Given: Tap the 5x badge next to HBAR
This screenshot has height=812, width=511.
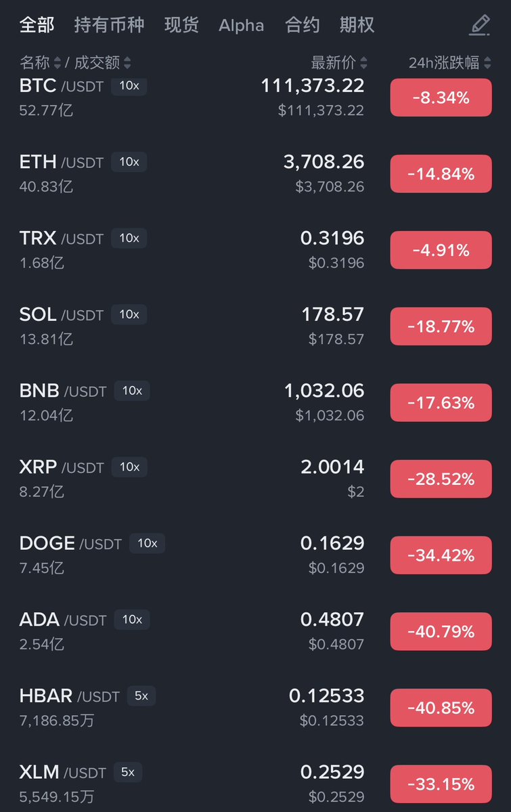Looking at the screenshot, I should tap(141, 696).
